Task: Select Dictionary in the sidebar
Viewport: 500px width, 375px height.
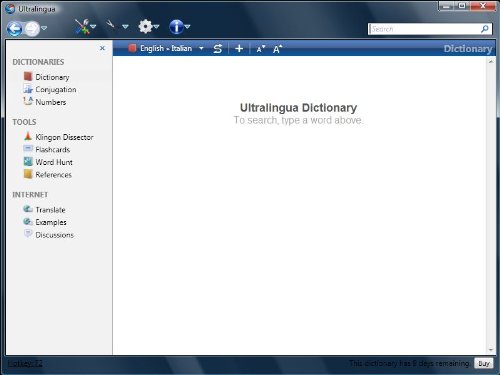Action: tap(52, 77)
